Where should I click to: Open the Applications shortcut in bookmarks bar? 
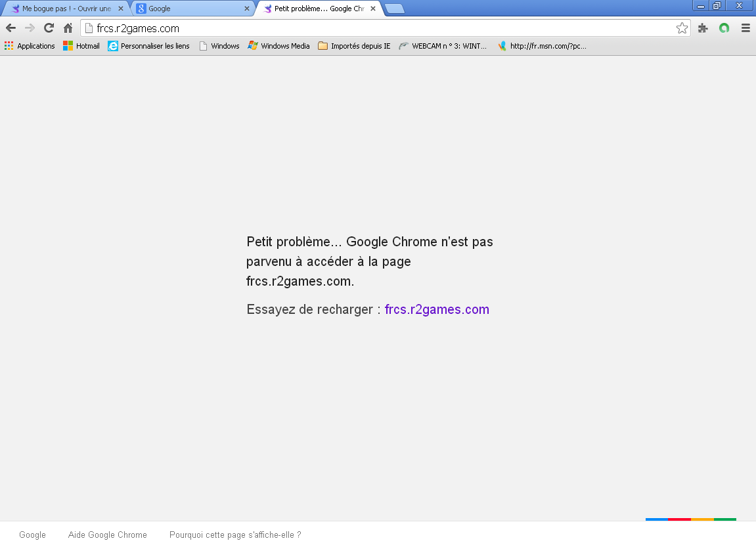coord(30,46)
